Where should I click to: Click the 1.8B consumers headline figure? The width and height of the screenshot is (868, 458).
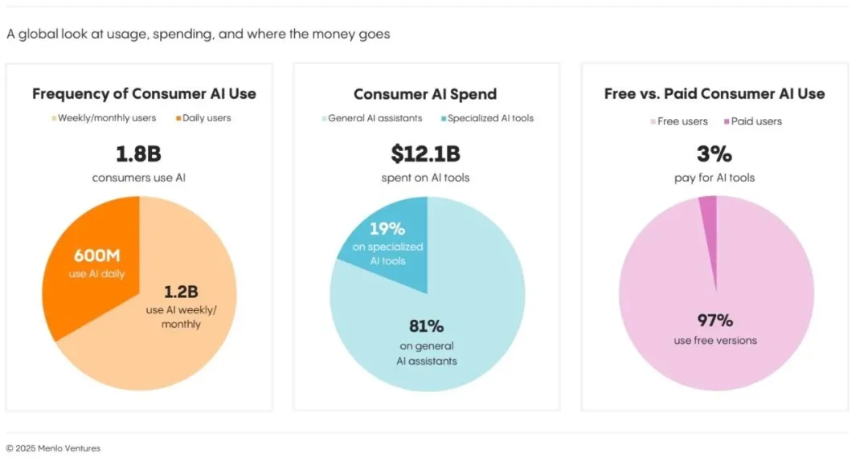pyautogui.click(x=138, y=153)
